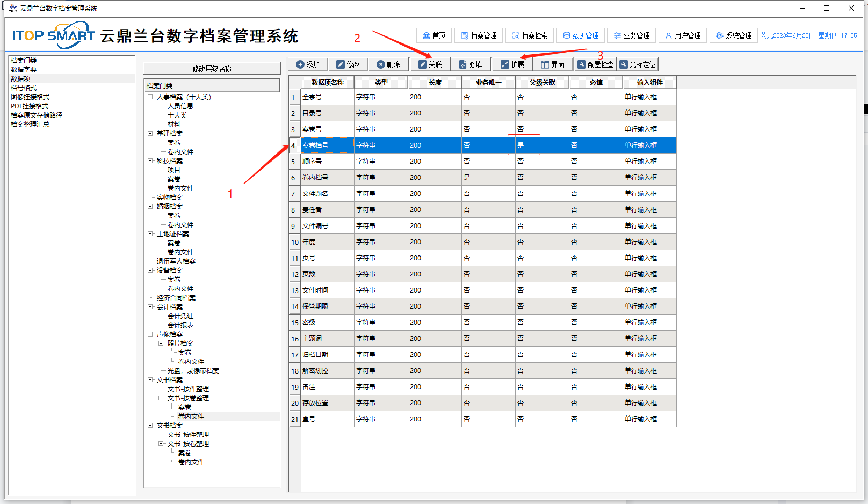Click the 必填 (Required) toolbar icon
The image size is (868, 504).
[463, 64]
